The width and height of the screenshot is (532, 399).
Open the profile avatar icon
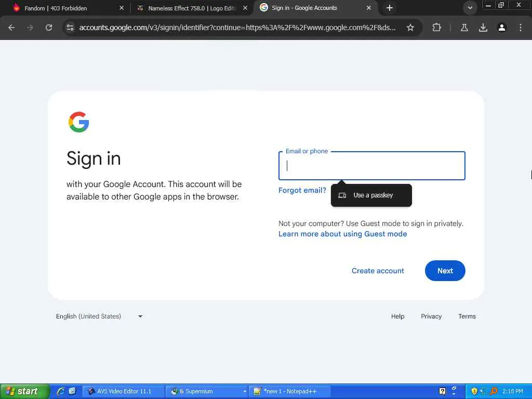point(502,28)
